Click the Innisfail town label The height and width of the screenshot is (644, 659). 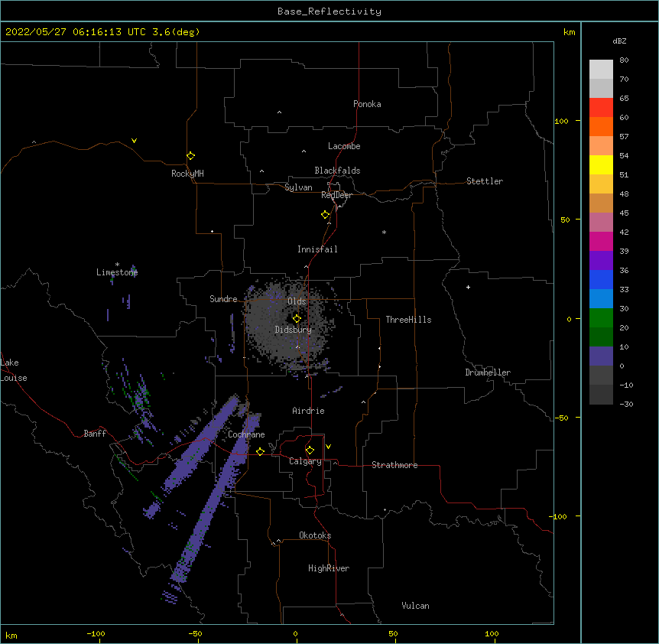(317, 249)
